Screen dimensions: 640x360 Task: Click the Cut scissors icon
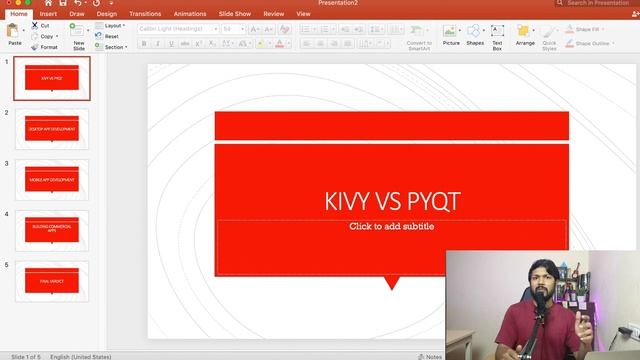point(35,25)
